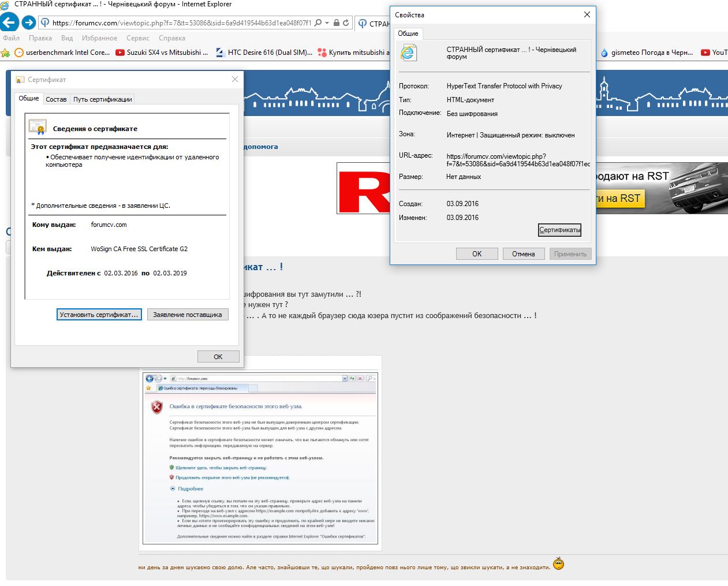Click the add-to-favorites-bar star icon
Image resolution: width=728 pixels, height=586 pixels.
point(6,53)
